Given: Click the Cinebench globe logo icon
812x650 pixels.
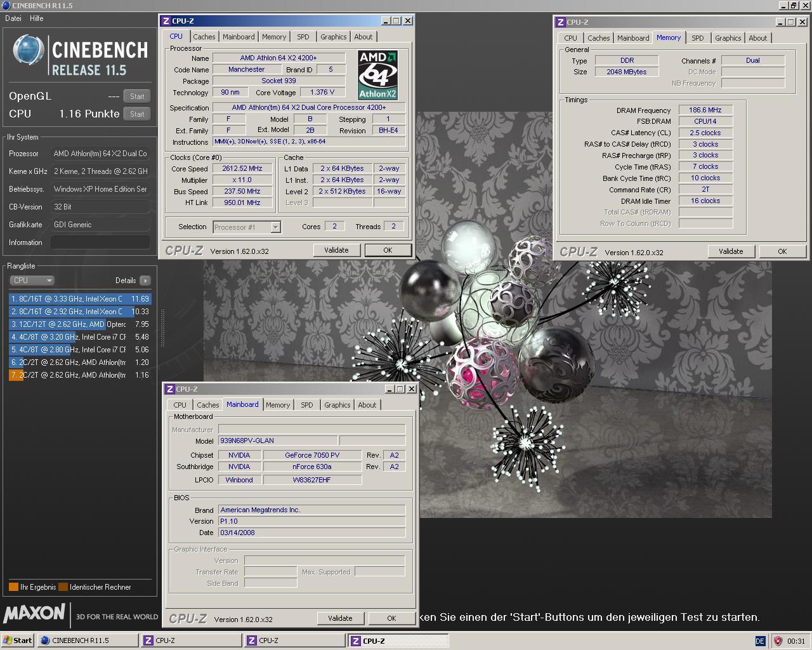Looking at the screenshot, I should 29,51.
